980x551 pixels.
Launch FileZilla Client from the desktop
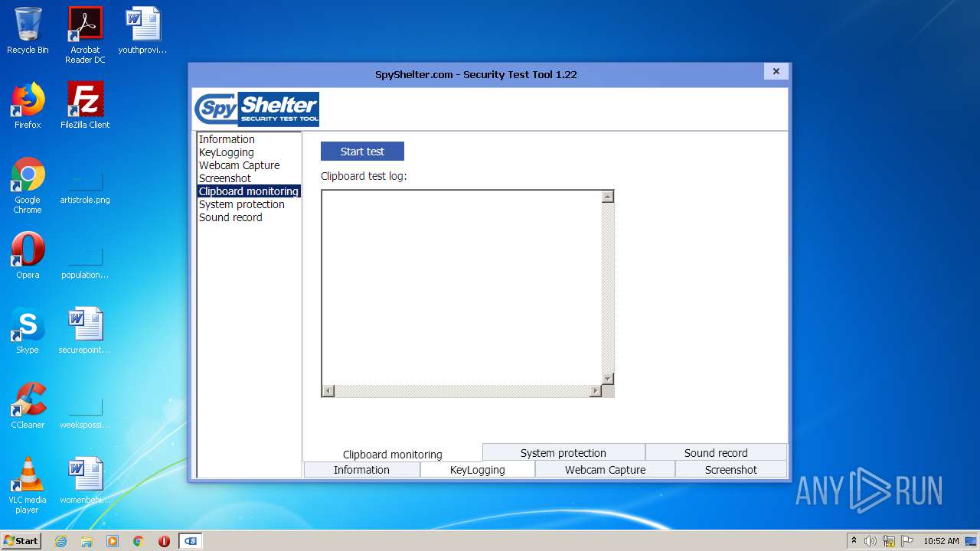coord(85,106)
